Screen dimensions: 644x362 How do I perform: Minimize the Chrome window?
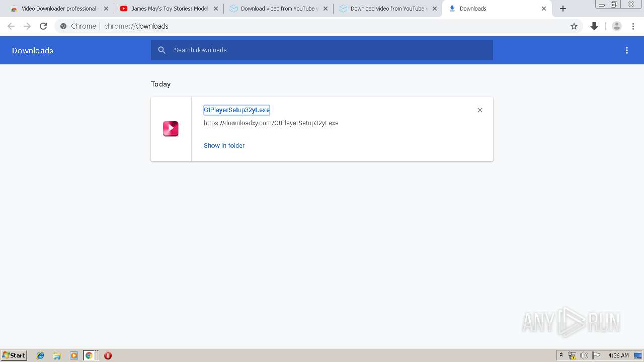tap(601, 5)
